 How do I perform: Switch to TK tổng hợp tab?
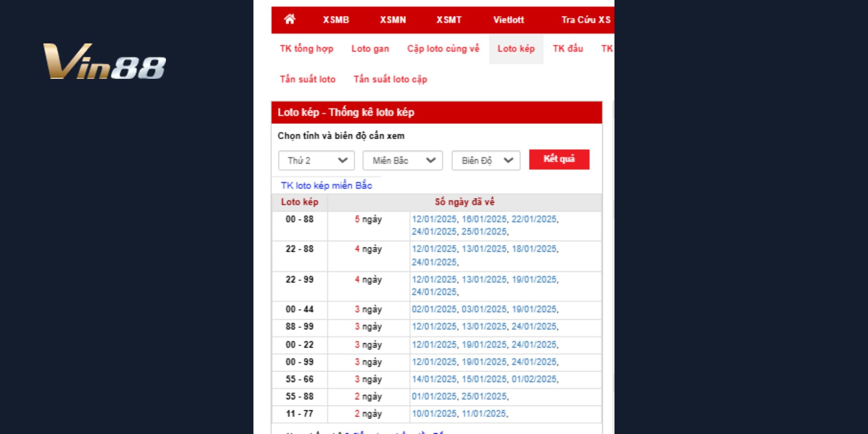(x=307, y=49)
